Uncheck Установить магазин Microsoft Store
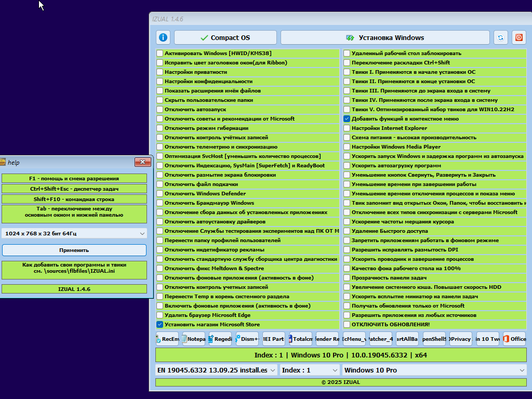Screen dimensions: 532x399 pos(160,324)
